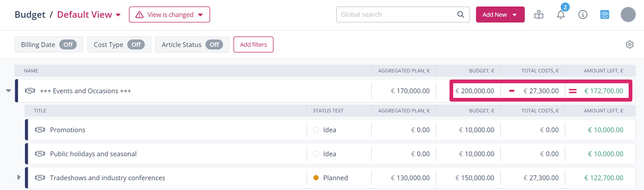Collapse the Events and Occasions row
This screenshot has height=190, width=644.
pyautogui.click(x=8, y=91)
